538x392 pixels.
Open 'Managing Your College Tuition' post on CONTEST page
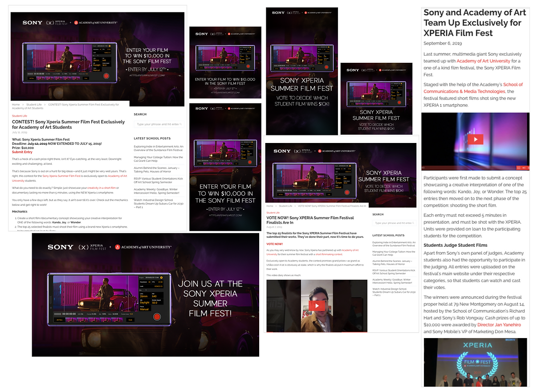tap(159, 159)
